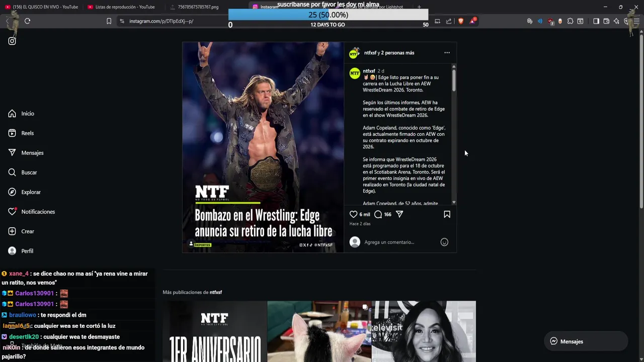Open the '1er Aniversario' NTF post thumbnail
The height and width of the screenshot is (362, 644).
click(x=215, y=331)
